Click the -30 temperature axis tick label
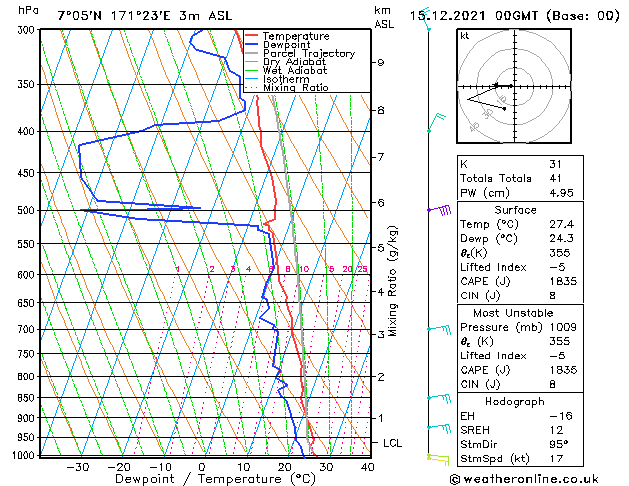 click(77, 468)
